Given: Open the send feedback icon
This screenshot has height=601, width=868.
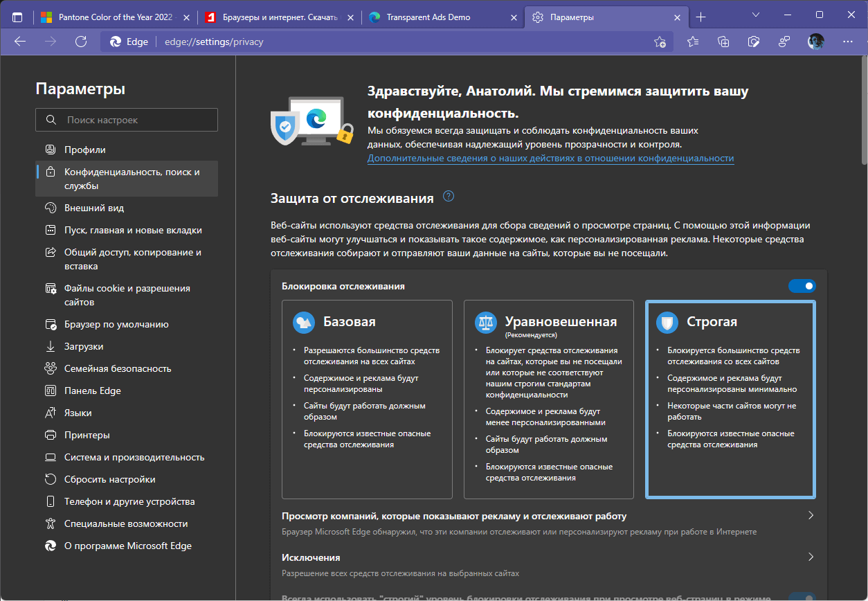Looking at the screenshot, I should pos(784,42).
